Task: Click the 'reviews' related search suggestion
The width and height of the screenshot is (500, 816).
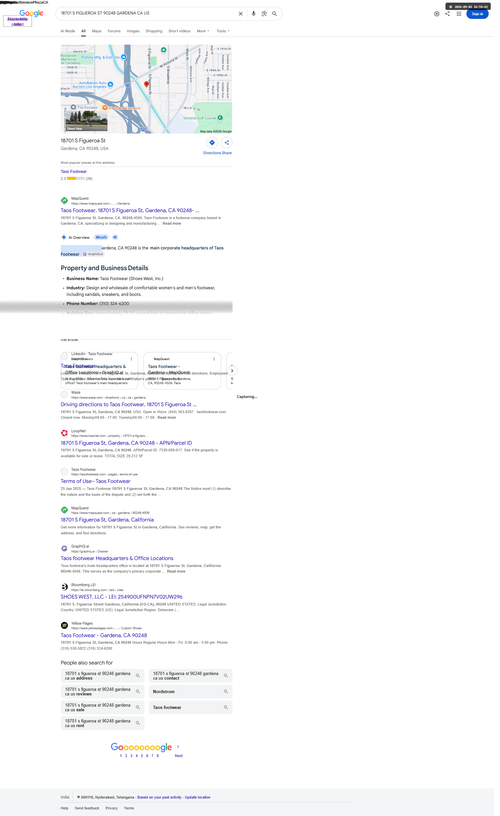Action: [x=102, y=692]
